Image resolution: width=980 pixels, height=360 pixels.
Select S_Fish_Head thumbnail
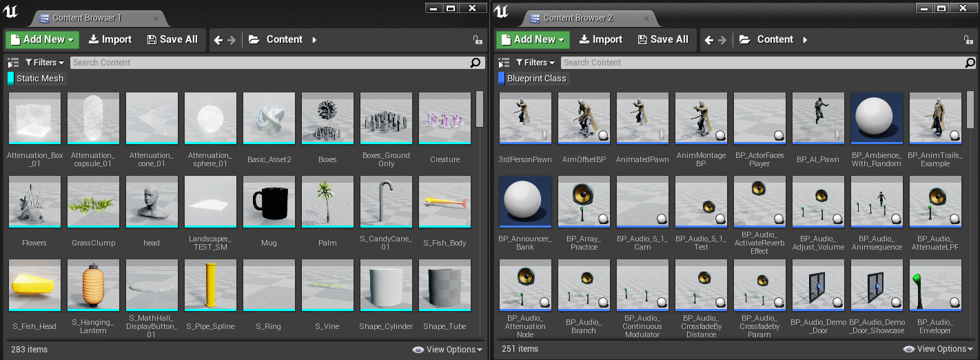pyautogui.click(x=34, y=285)
